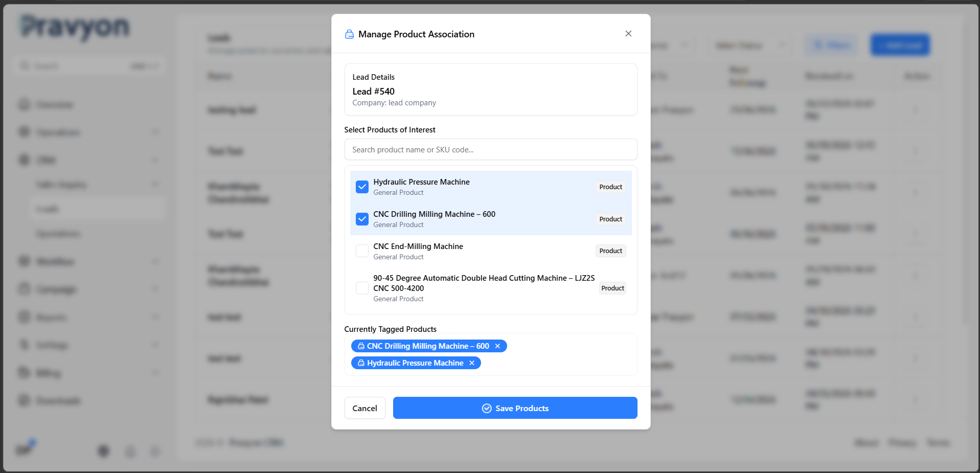The height and width of the screenshot is (473, 980).
Task: Click the icon in Hydraulic Pressure Machine chip
Action: (x=361, y=363)
